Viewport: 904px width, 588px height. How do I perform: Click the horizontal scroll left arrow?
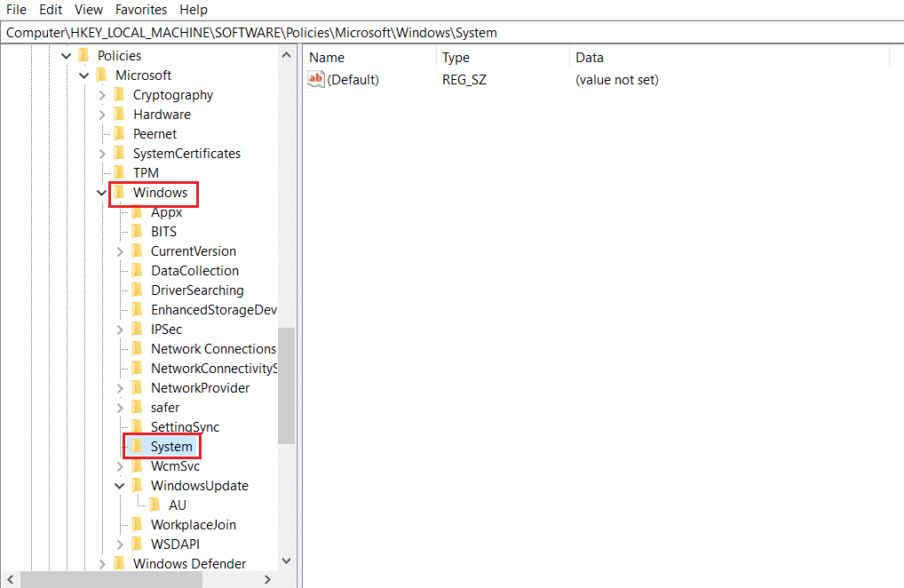[11, 579]
